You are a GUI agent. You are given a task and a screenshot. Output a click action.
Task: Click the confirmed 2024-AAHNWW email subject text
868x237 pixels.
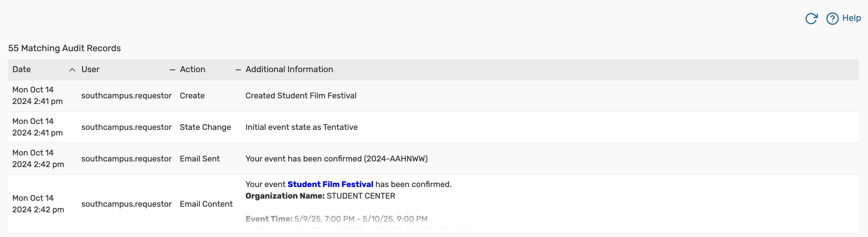tap(336, 159)
